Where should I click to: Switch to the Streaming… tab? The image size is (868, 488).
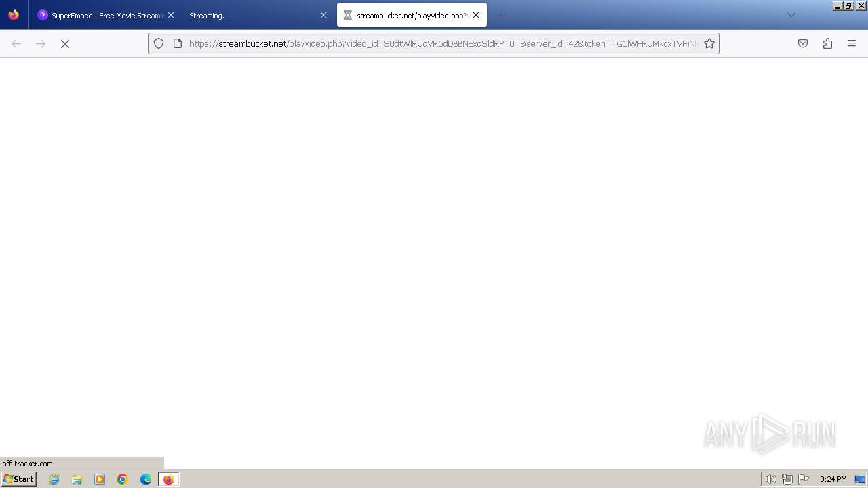click(258, 15)
